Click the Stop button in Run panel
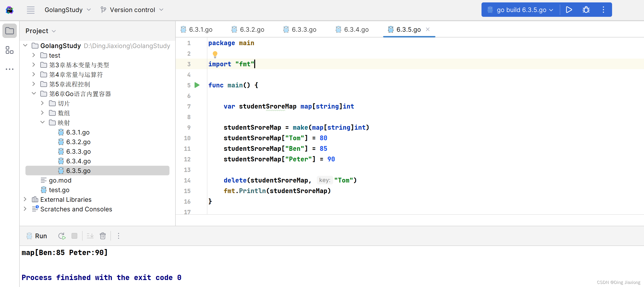Image resolution: width=644 pixels, height=287 pixels. tap(74, 236)
